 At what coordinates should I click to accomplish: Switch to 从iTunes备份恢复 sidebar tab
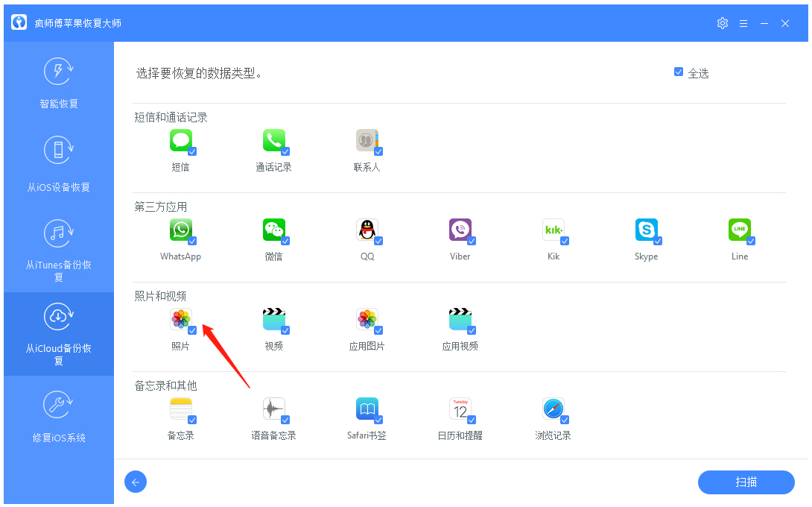pyautogui.click(x=59, y=251)
